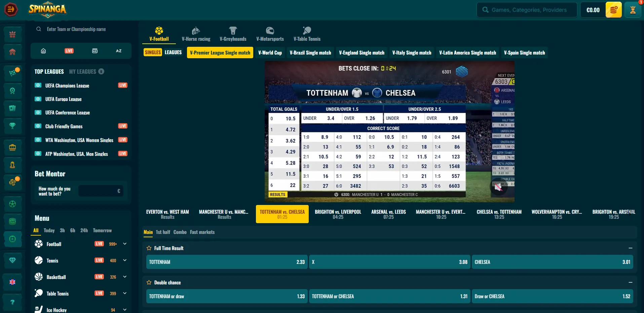Filter menu by Today
644x313 pixels.
tap(49, 230)
